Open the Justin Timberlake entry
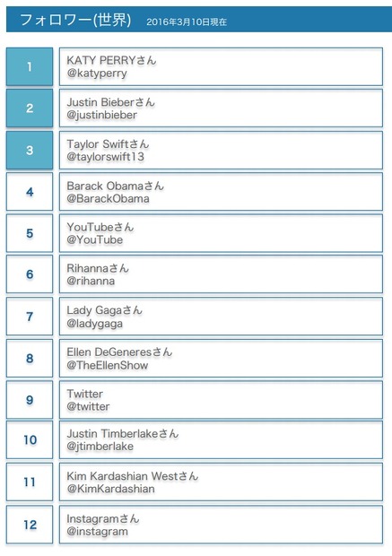The height and width of the screenshot is (556, 392). [x=221, y=439]
